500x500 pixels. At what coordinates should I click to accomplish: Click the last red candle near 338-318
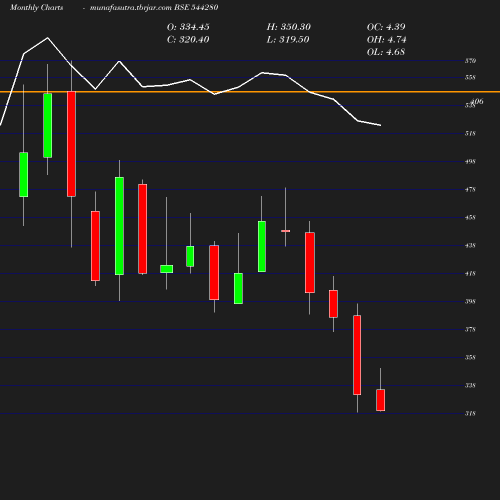381,400
